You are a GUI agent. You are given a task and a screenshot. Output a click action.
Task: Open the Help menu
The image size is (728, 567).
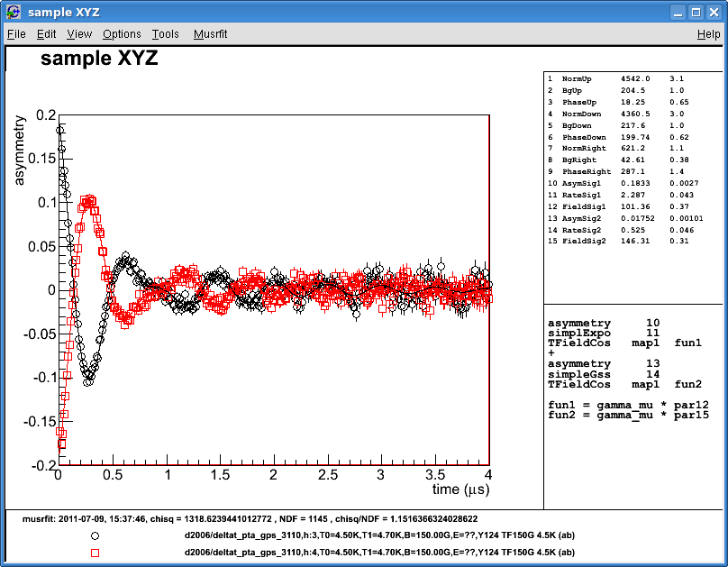pos(706,33)
